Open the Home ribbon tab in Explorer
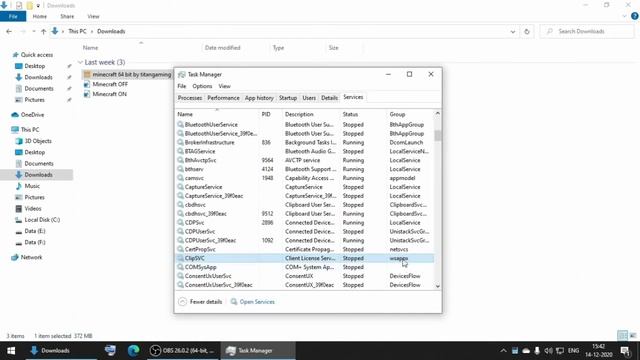Screen dimensions: 640x360 pos(40,16)
